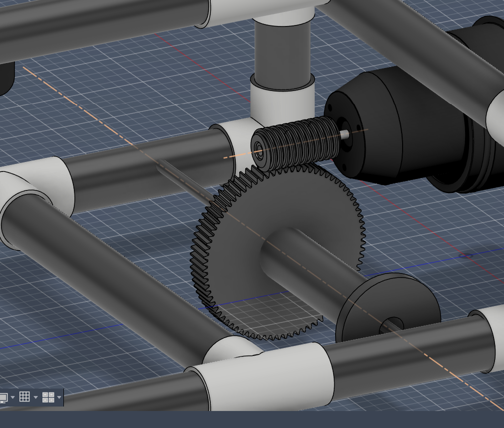The image size is (504, 428).
Task: Click the Viewports layout icon
Action: click(48, 397)
